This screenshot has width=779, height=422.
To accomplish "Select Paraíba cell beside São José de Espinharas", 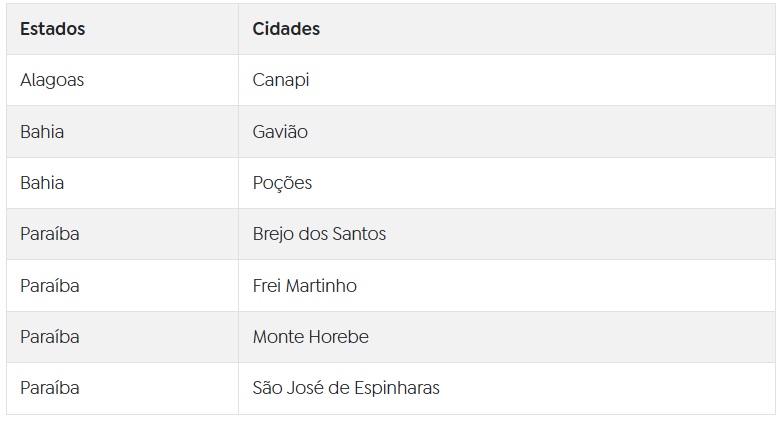I will click(122, 388).
